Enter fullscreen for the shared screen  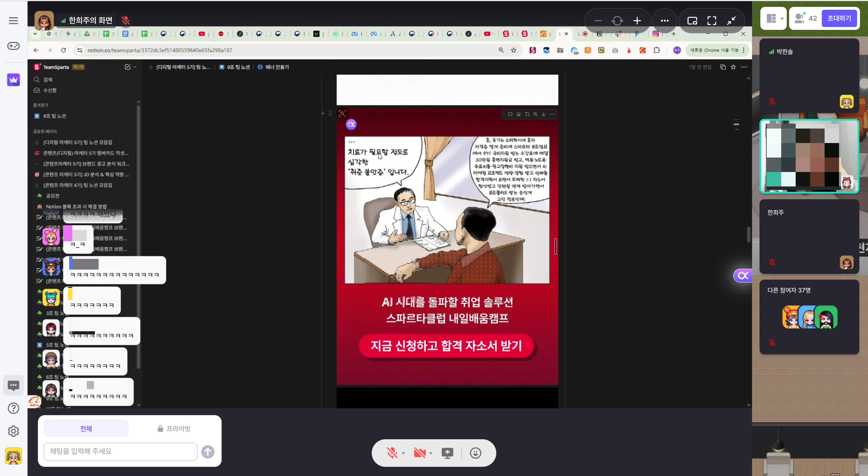(x=712, y=21)
